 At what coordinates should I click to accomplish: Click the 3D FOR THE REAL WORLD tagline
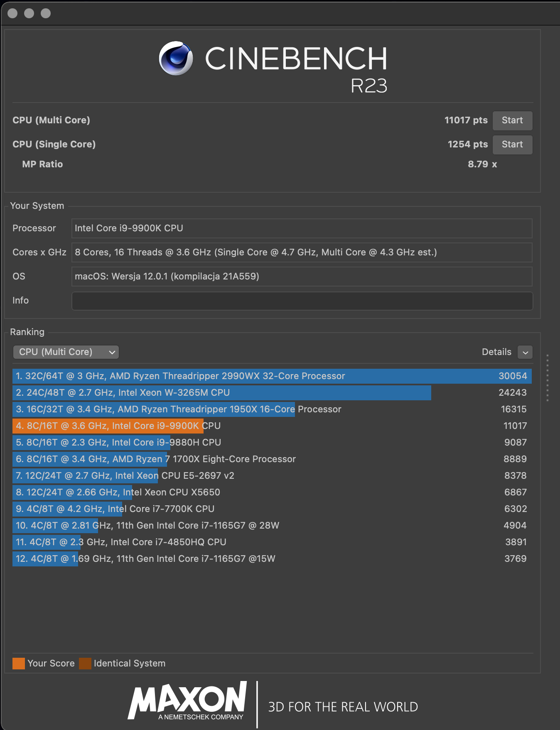tap(343, 707)
